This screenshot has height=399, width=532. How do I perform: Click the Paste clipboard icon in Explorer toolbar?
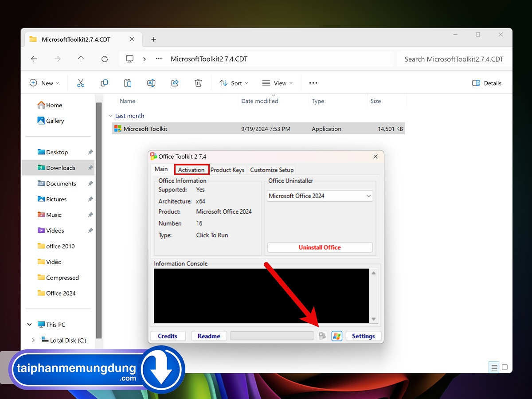tap(128, 83)
